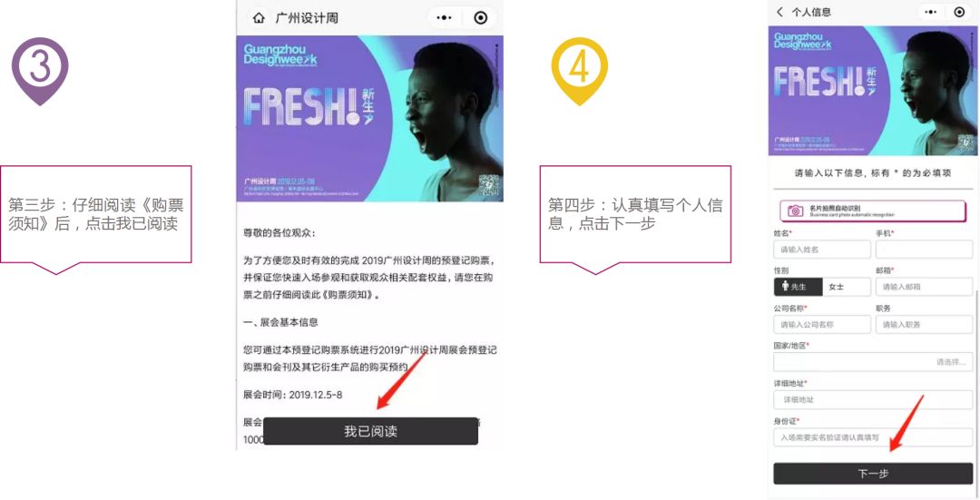Click the QR code on the left FRESH banner

(490, 186)
